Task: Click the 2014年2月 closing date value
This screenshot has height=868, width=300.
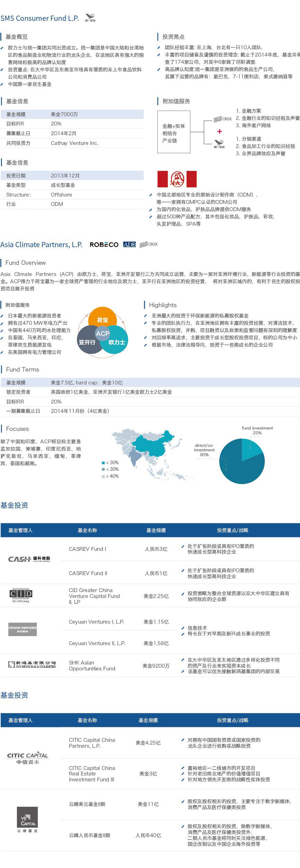Action: [64, 133]
